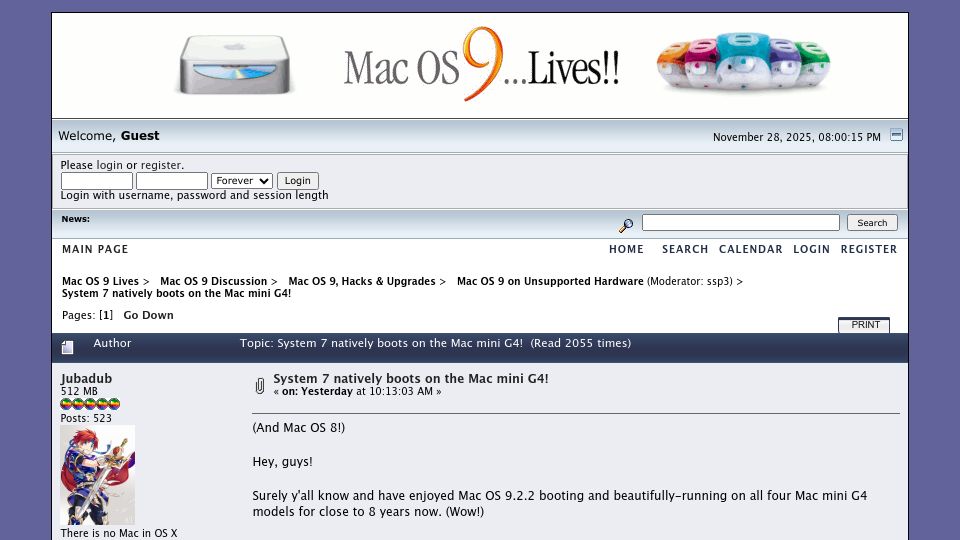Click the Go Down link
The height and width of the screenshot is (540, 960).
(148, 315)
